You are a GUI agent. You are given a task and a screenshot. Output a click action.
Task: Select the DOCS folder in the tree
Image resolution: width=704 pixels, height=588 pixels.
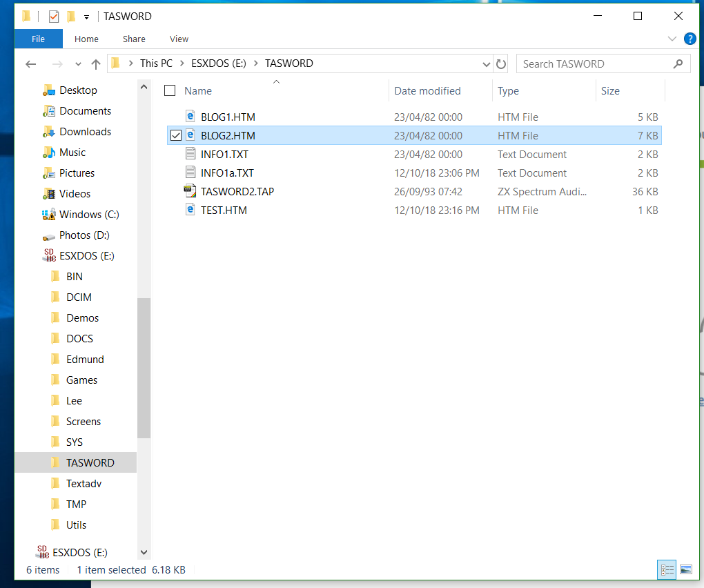tap(80, 338)
